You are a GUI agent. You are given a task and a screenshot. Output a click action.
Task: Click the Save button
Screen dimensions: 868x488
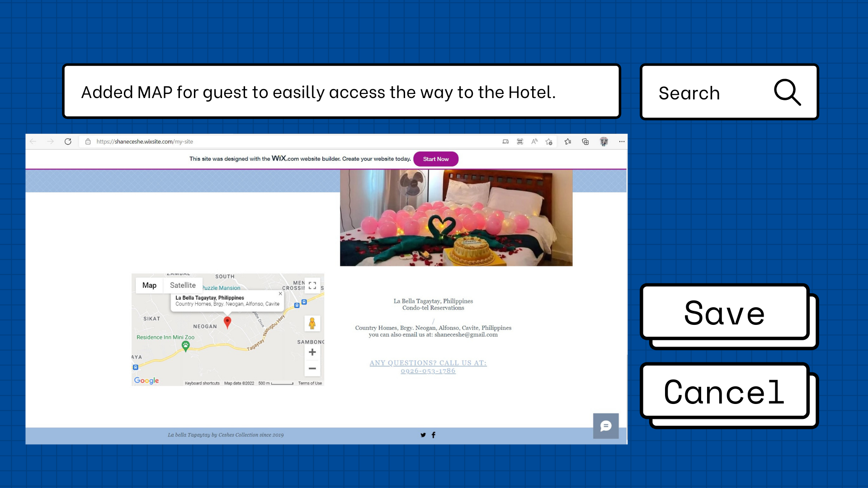[x=724, y=313]
